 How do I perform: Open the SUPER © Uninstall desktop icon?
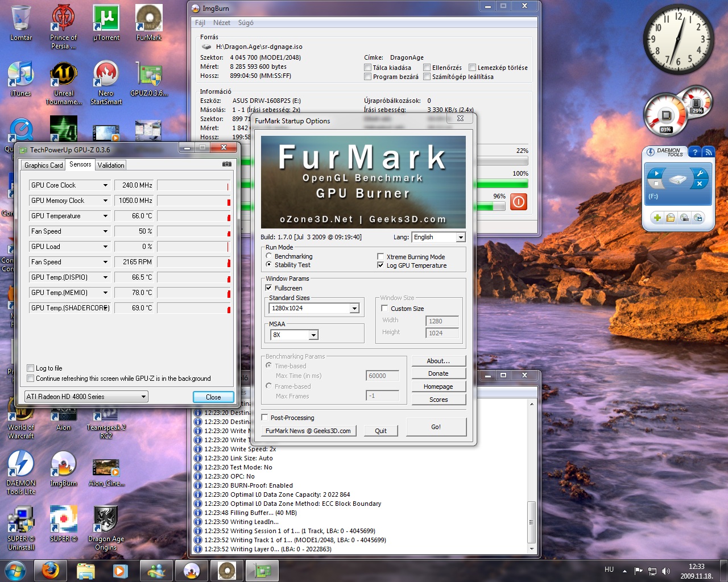pyautogui.click(x=21, y=529)
